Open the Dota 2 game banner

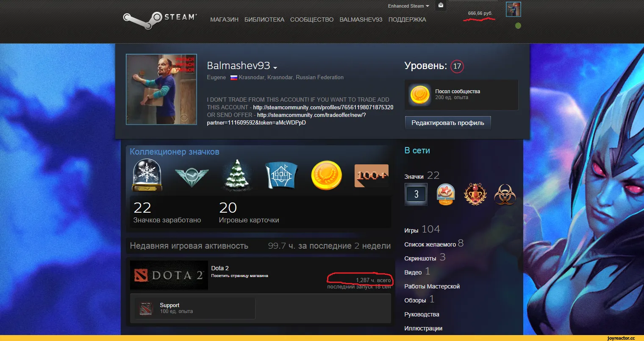tap(169, 275)
